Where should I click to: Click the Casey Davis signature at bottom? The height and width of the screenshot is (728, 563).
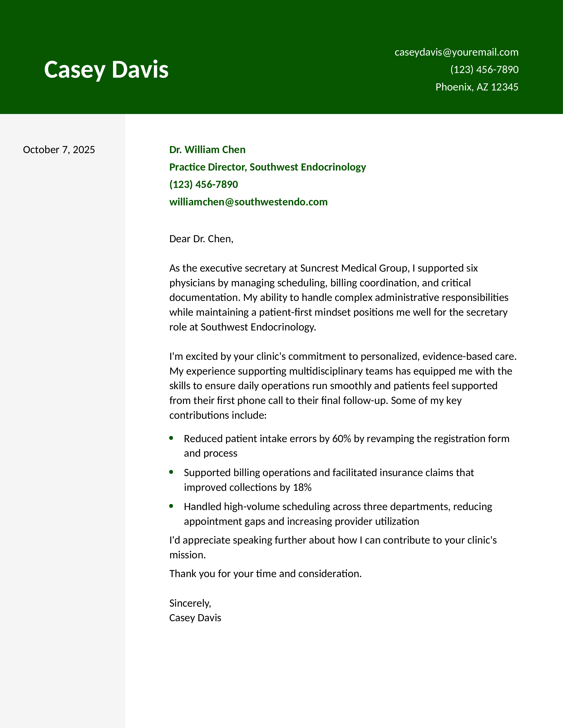(x=195, y=618)
